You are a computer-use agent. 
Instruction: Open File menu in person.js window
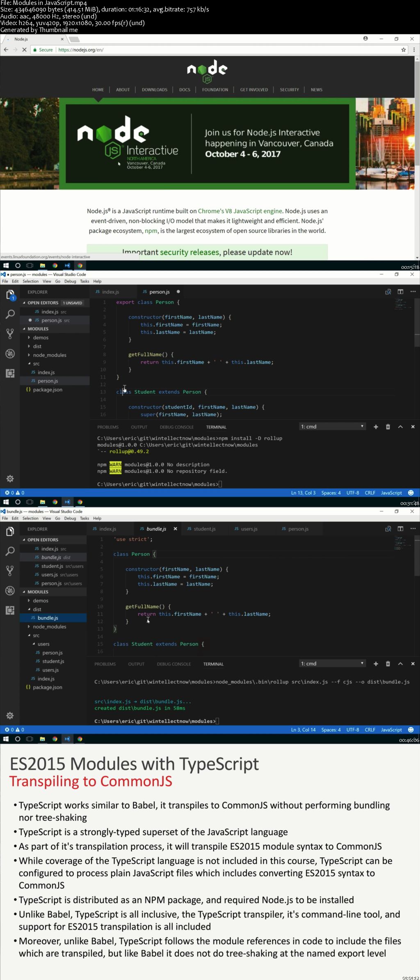pyautogui.click(x=5, y=281)
